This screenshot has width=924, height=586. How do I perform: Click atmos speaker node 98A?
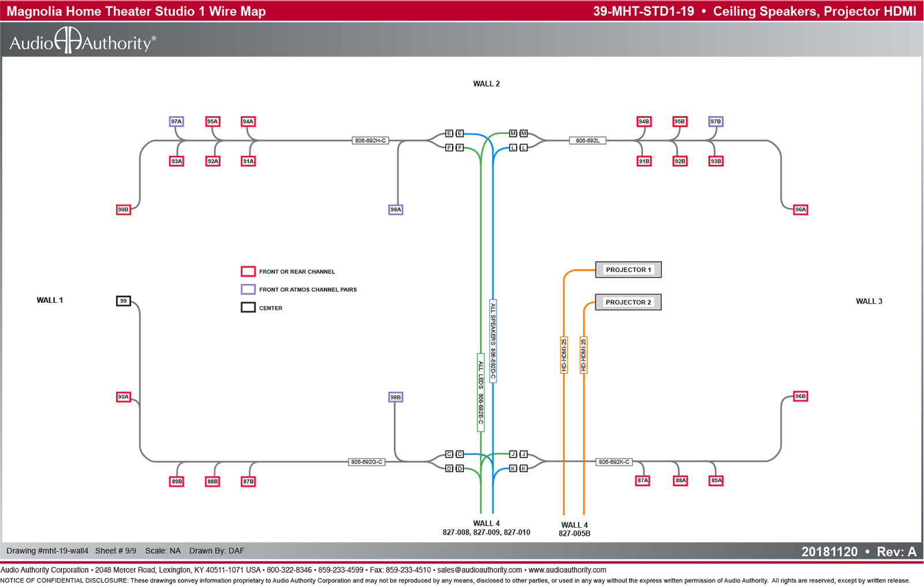coord(396,210)
